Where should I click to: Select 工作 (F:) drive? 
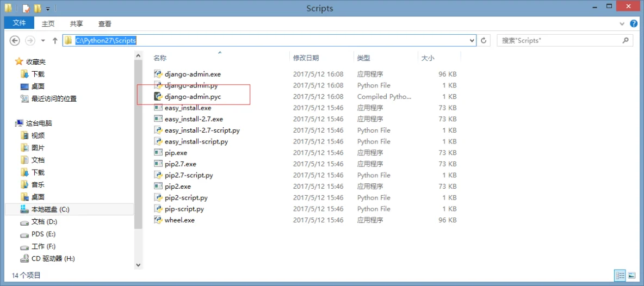pyautogui.click(x=43, y=246)
